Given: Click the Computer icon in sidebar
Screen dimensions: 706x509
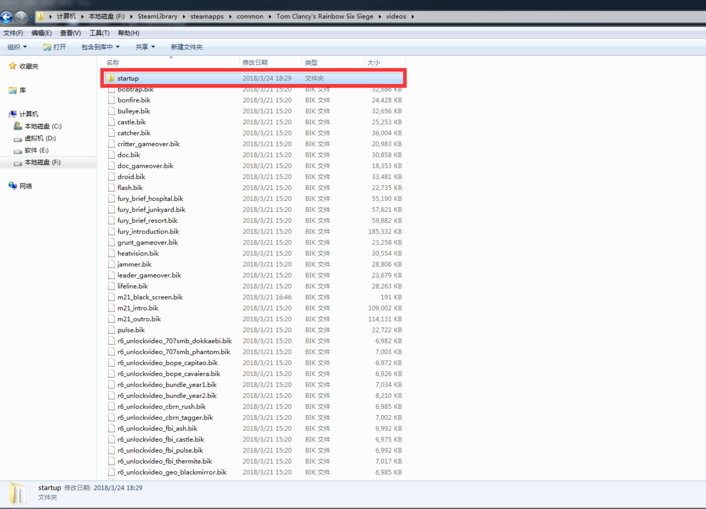Looking at the screenshot, I should tap(13, 114).
